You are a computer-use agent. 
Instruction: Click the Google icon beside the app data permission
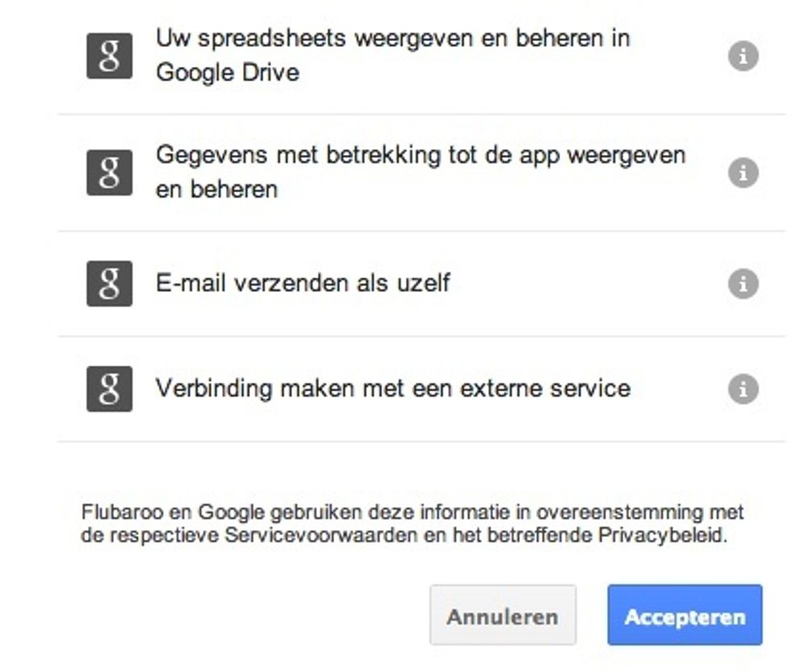[x=110, y=173]
